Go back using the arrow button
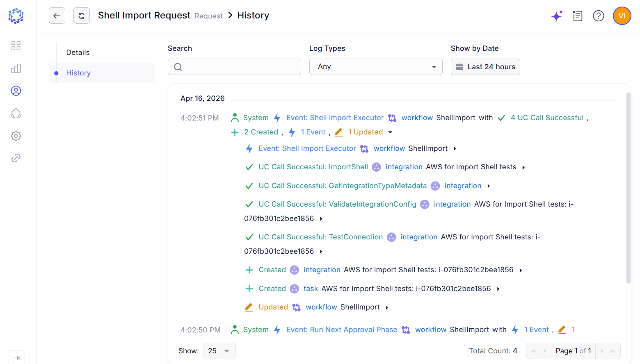The width and height of the screenshot is (640, 364). point(57,16)
